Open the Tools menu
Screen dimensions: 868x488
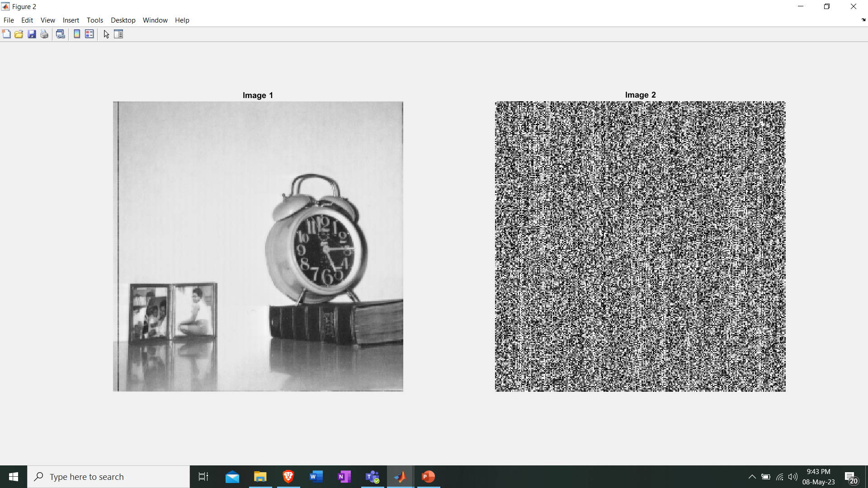coord(95,20)
